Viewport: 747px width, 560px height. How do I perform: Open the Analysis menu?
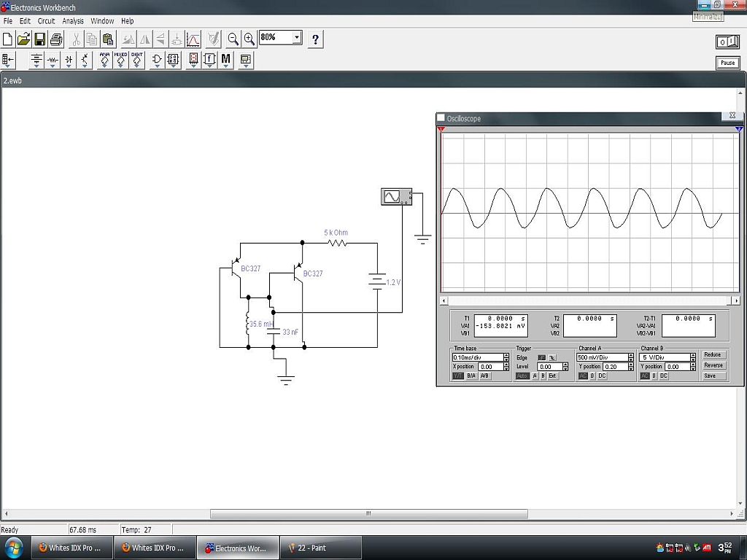click(x=73, y=21)
